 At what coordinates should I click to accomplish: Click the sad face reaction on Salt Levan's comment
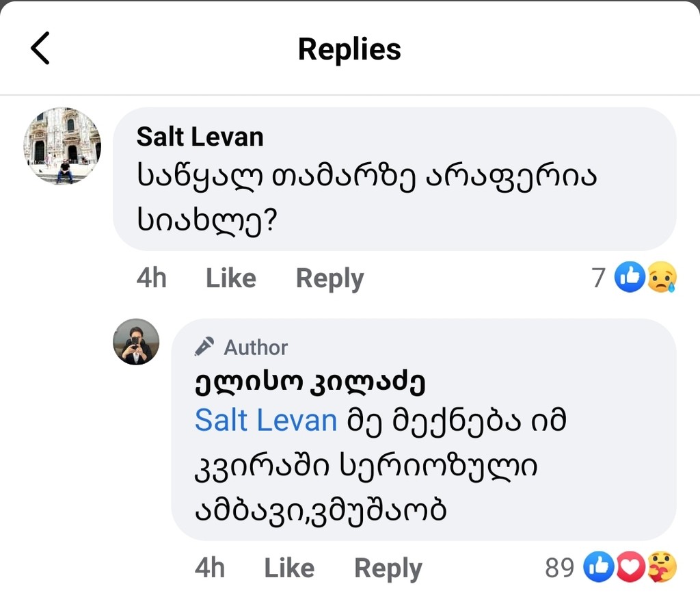pos(661,278)
